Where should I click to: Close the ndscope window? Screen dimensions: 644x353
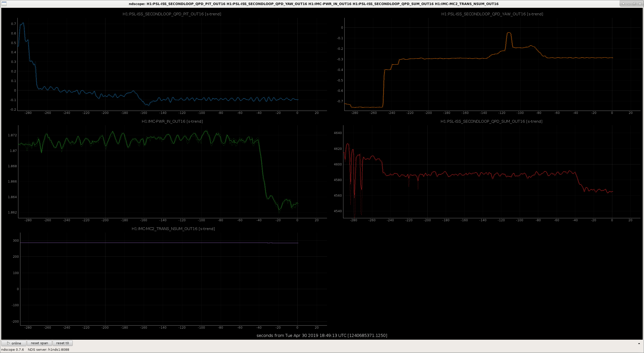point(640,4)
